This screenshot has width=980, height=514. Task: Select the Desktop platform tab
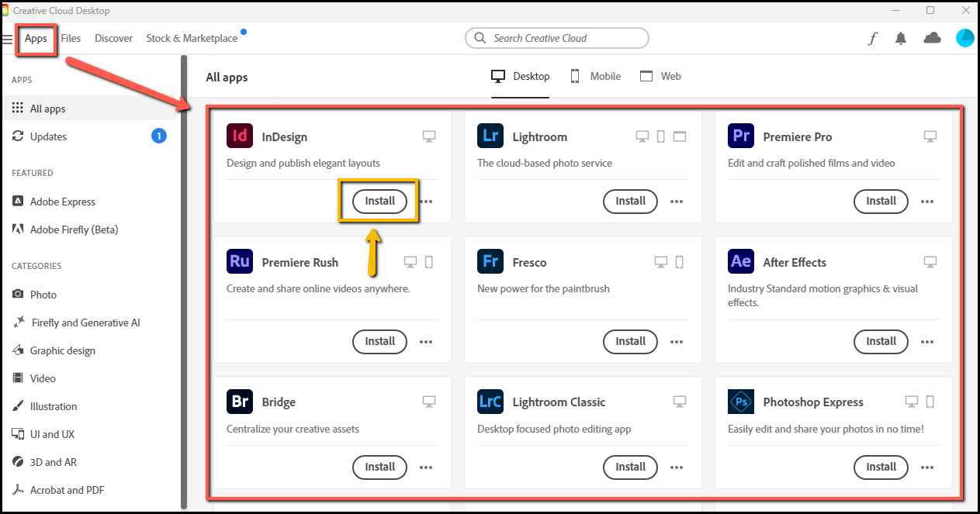click(521, 76)
